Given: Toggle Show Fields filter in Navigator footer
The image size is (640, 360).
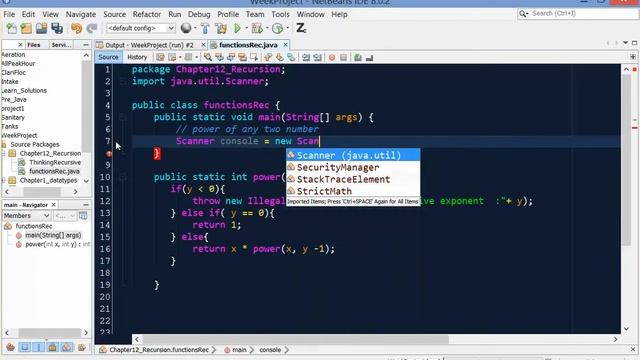Looking at the screenshot, I should (24, 347).
